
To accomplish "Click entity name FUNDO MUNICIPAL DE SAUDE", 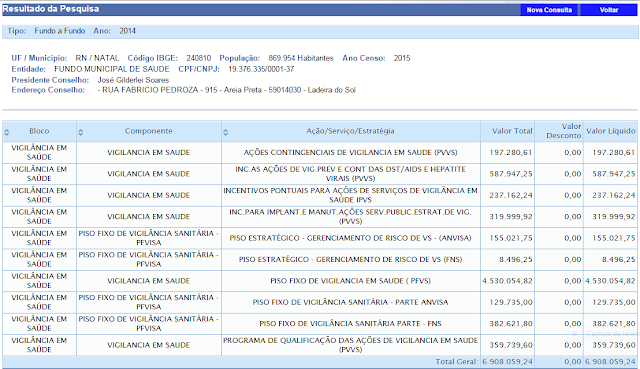I will click(112, 69).
